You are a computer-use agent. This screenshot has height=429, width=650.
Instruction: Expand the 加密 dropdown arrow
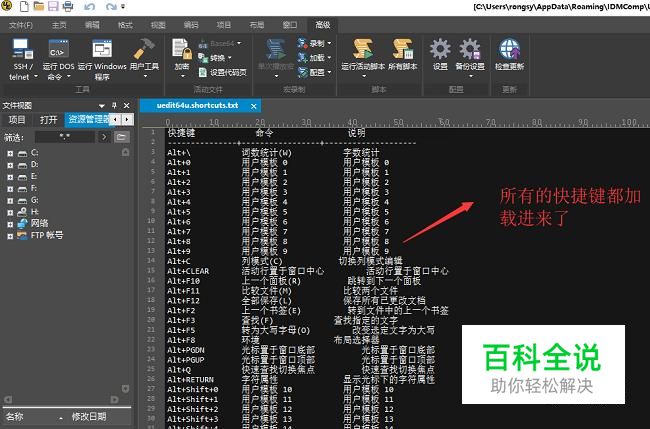click(182, 76)
